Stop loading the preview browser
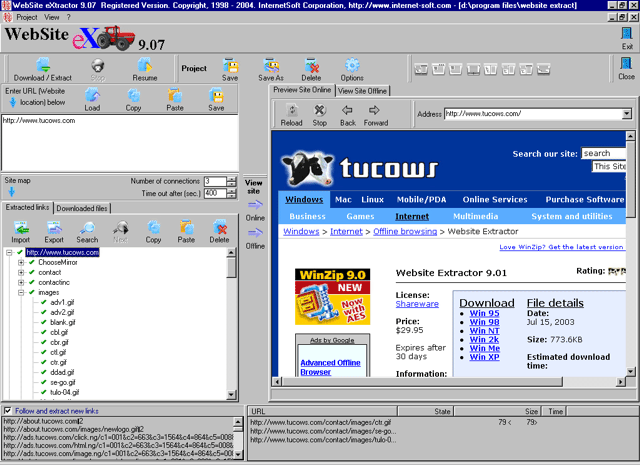Viewport: 640px width, 465px height. (x=320, y=115)
